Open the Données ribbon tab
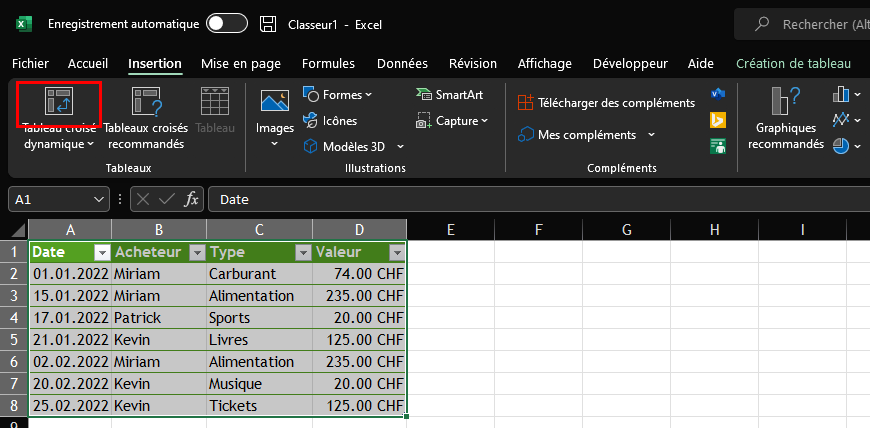Screen dimensions: 870x428 (x=402, y=63)
